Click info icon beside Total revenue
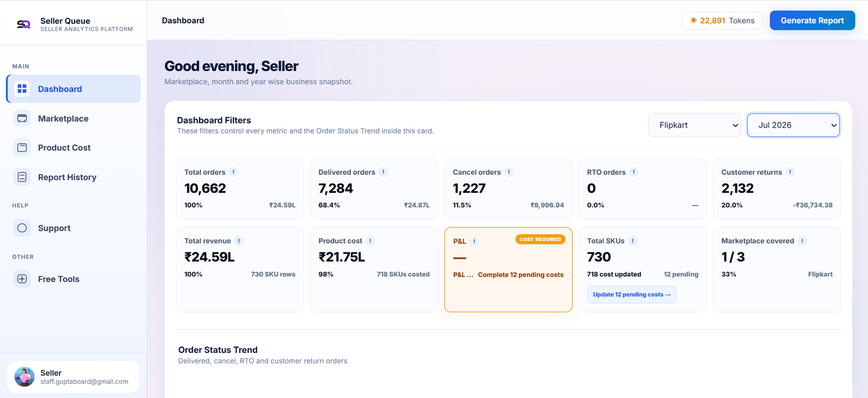 239,241
